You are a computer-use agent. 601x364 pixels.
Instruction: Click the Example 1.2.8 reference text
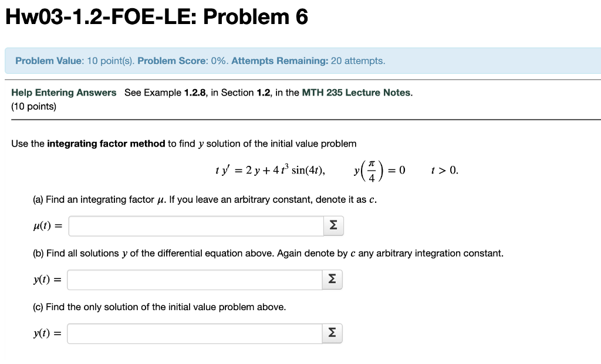[x=166, y=93]
